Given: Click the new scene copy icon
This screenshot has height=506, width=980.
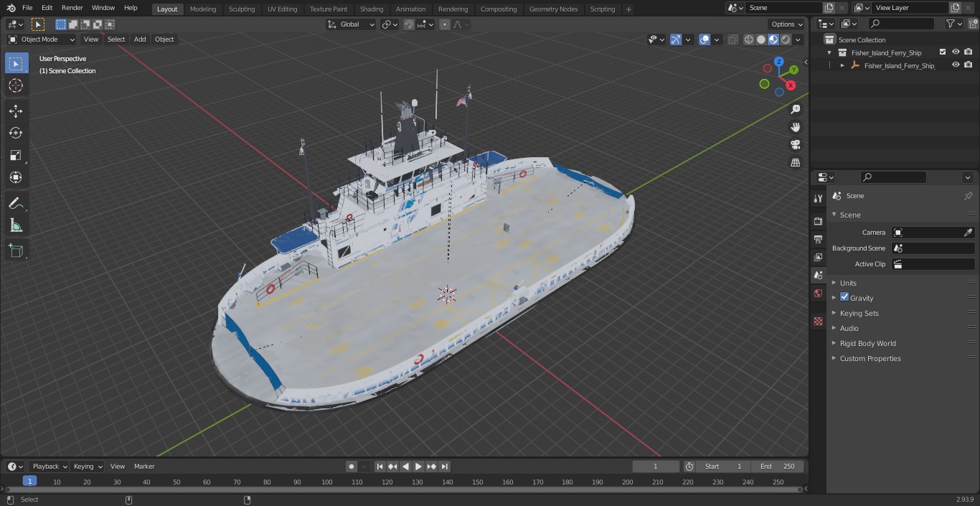Looking at the screenshot, I should click(x=829, y=8).
